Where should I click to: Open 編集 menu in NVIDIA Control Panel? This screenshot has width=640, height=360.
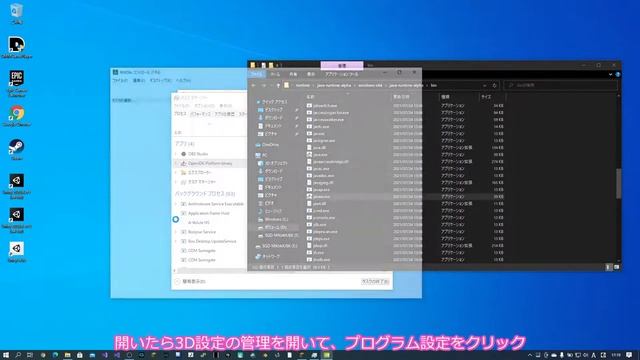[139, 80]
